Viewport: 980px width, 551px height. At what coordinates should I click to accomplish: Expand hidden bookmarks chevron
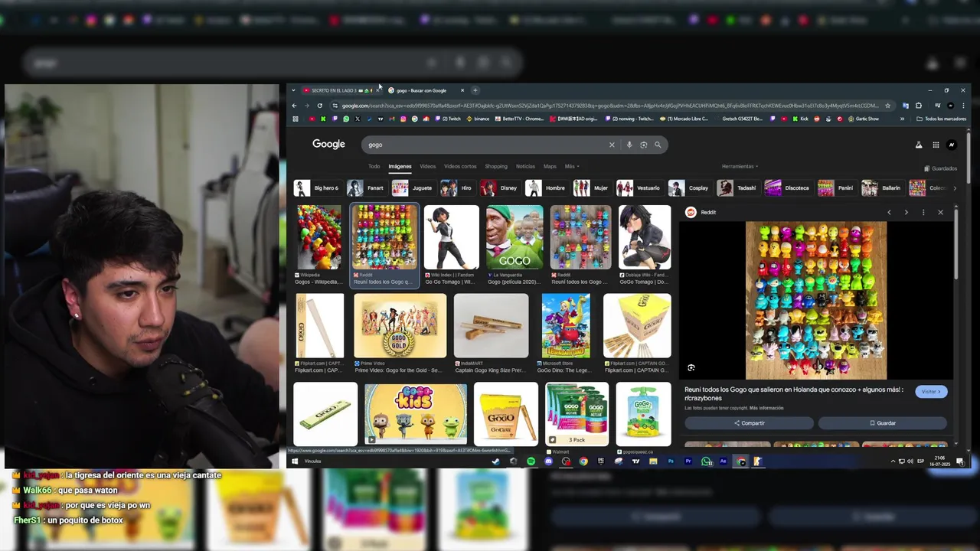(902, 119)
